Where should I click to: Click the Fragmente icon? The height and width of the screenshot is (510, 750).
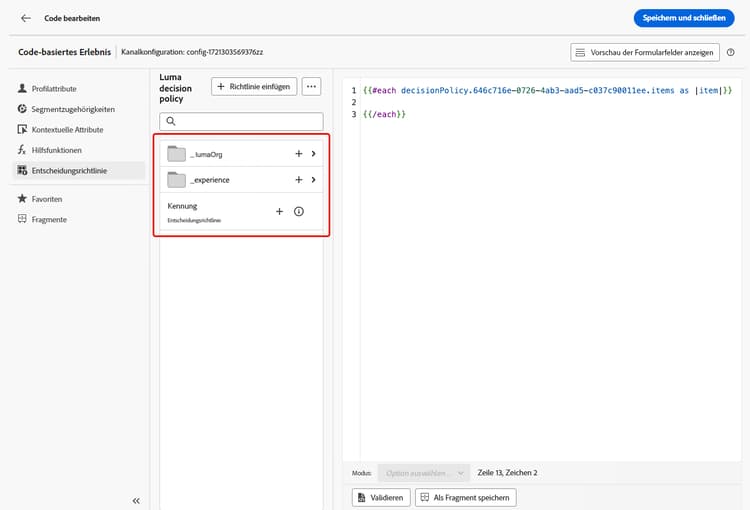coord(22,219)
